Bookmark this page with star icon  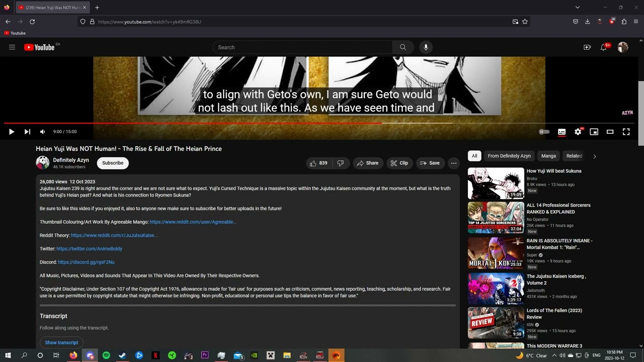[525, 22]
